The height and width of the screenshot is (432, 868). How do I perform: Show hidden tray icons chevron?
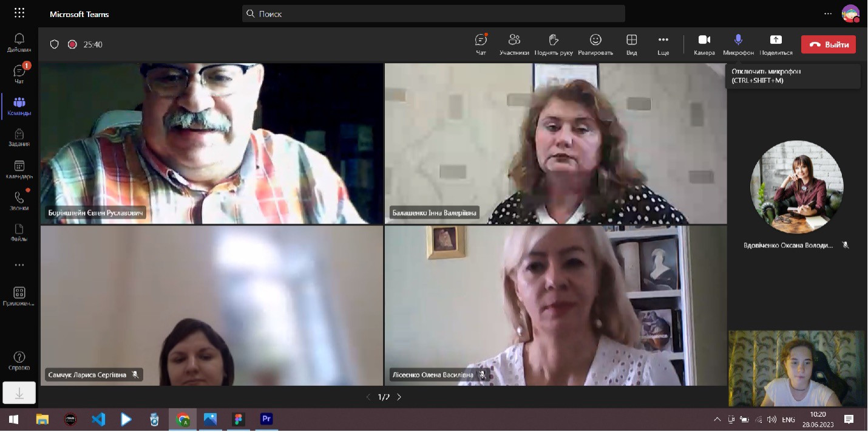[x=717, y=419]
